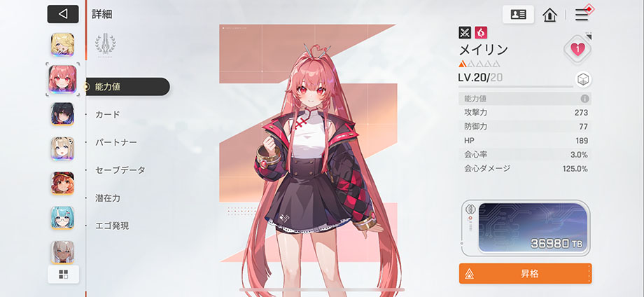Viewport: 644px width, 297px height.
Task: Open the 3D cube model viewer icon
Action: coord(582,79)
